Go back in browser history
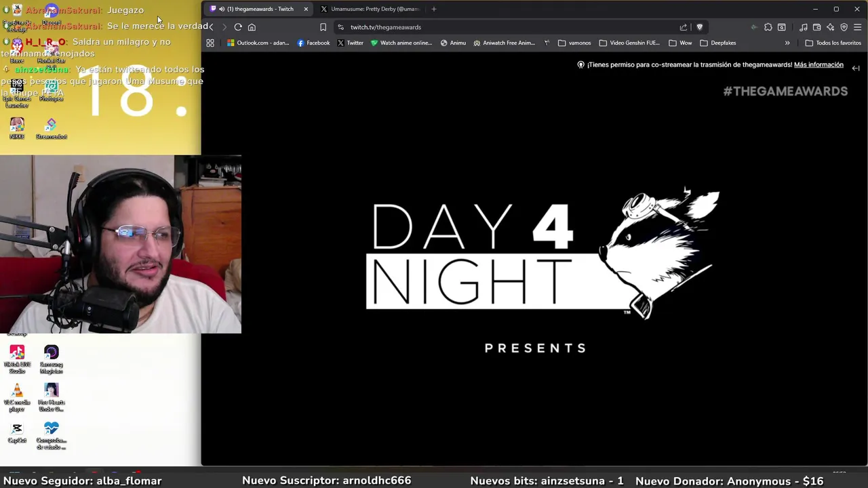The width and height of the screenshot is (868, 488). [x=211, y=27]
